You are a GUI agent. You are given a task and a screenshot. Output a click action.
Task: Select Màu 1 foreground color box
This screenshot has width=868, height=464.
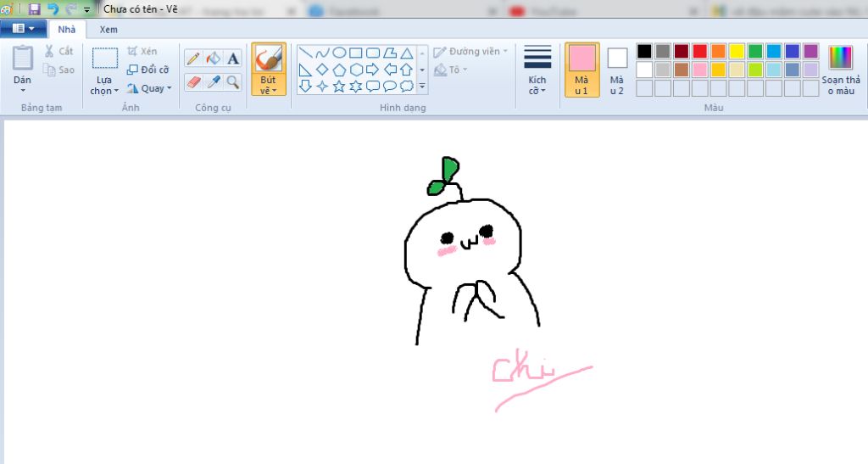pos(581,70)
